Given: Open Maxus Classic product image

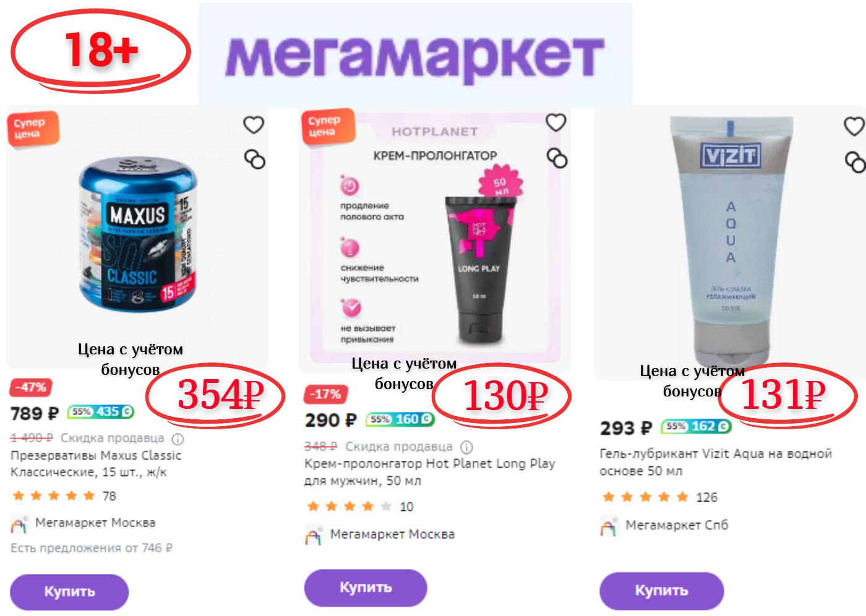Looking at the screenshot, I should click(x=137, y=234).
